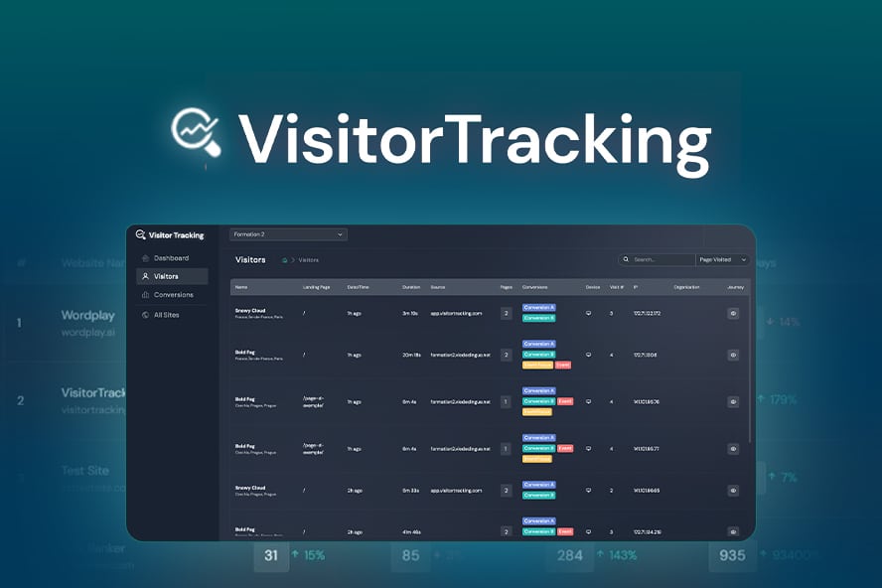Viewport: 882px width, 588px height.
Task: Click the device monitor icon for Snowy Cloud
Action: [589, 313]
